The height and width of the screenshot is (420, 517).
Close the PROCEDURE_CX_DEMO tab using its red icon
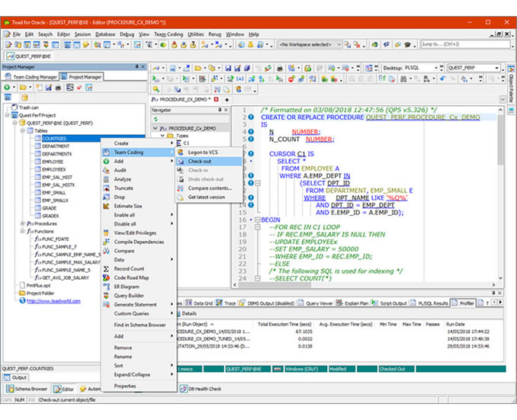217,99
